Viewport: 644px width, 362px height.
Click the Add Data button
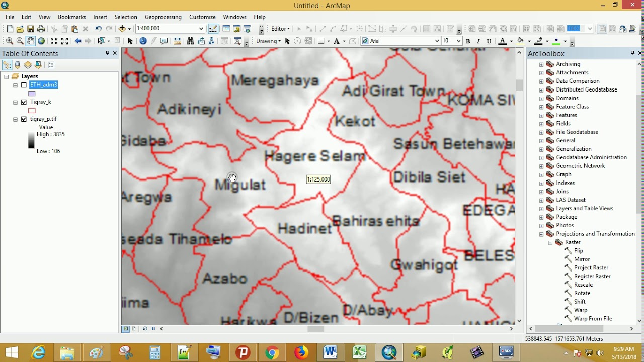point(122,29)
